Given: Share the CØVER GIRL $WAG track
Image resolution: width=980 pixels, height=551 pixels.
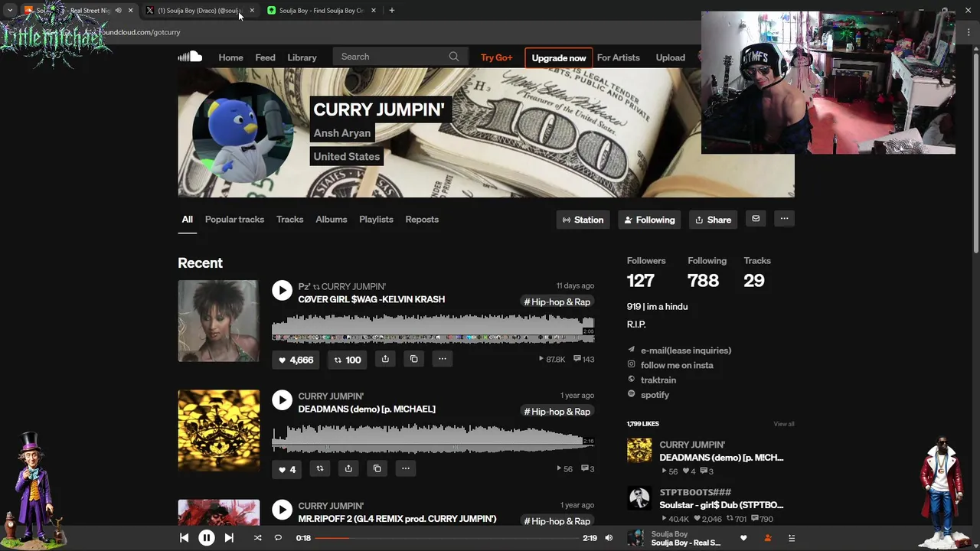Looking at the screenshot, I should coord(385,359).
